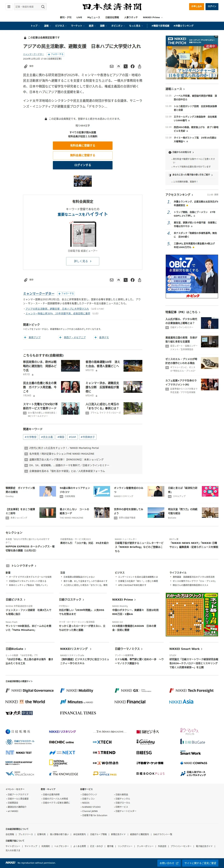Open the Myニュース menu item
224x868 pixels.
click(94, 17)
